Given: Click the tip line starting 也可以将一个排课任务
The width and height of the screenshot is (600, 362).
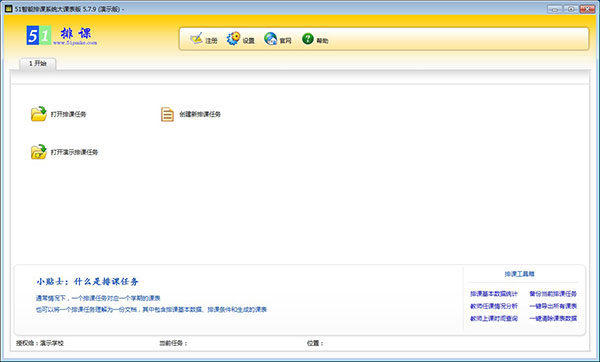Looking at the screenshot, I should (x=151, y=310).
